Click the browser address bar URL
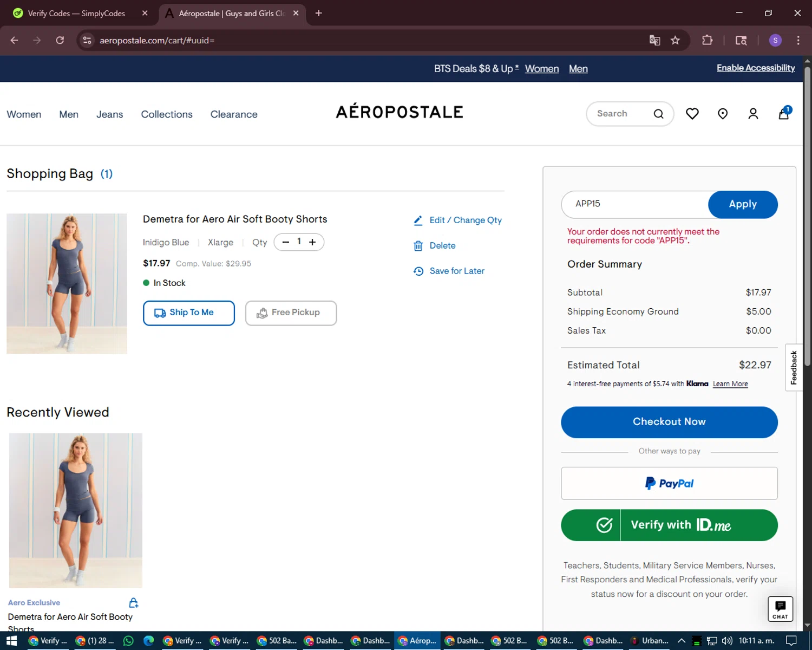This screenshot has width=812, height=650. tap(157, 41)
